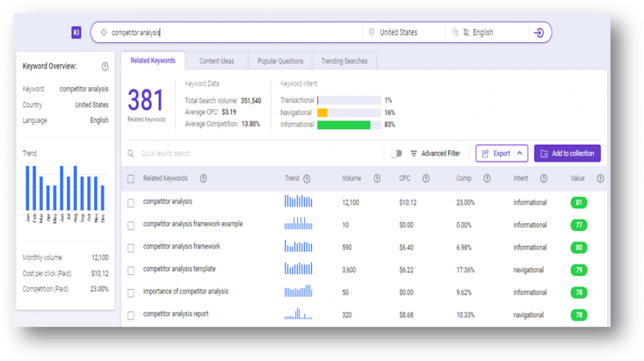644x361 pixels.
Task: Click help icon next to Value column
Action: [601, 178]
